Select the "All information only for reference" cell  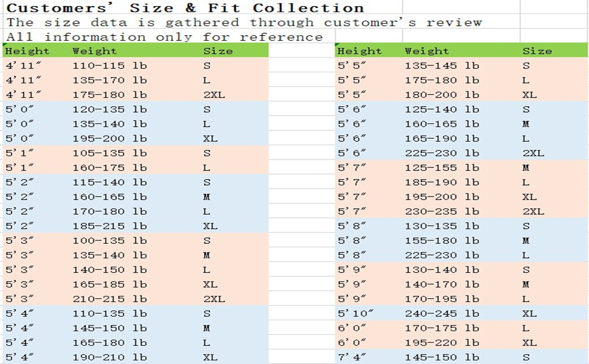click(165, 37)
